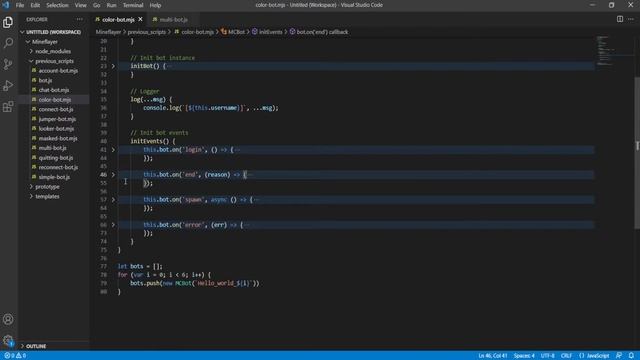The width and height of the screenshot is (640, 360).
Task: Expand the templates folder
Action: pos(47,196)
